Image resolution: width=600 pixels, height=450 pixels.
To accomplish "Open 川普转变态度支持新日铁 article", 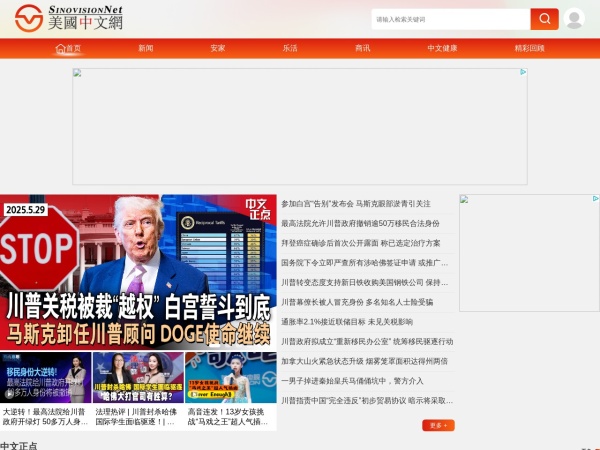I will (365, 282).
